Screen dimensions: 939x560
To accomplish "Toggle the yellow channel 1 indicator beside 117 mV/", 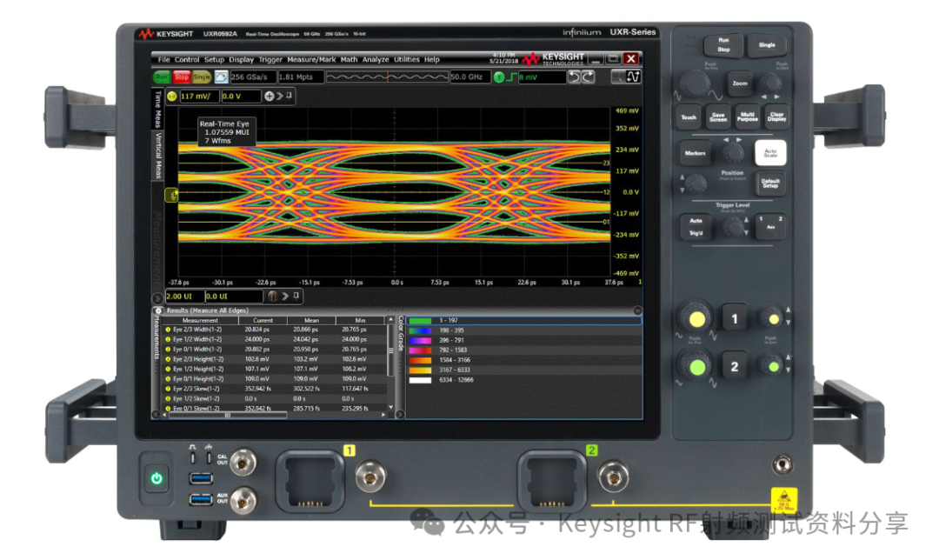I will (172, 97).
